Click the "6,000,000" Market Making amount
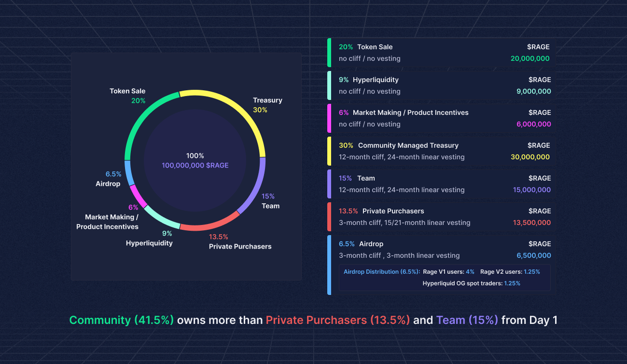627x364 pixels. (533, 124)
